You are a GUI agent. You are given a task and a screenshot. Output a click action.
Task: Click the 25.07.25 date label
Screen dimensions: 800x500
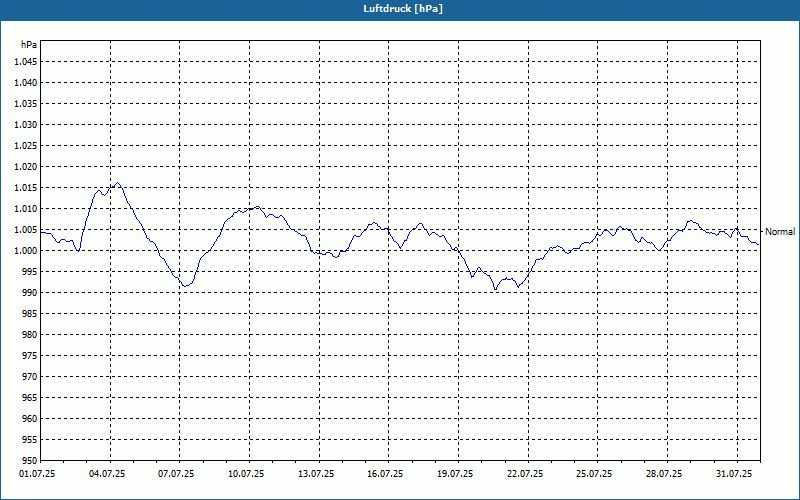[x=594, y=474]
